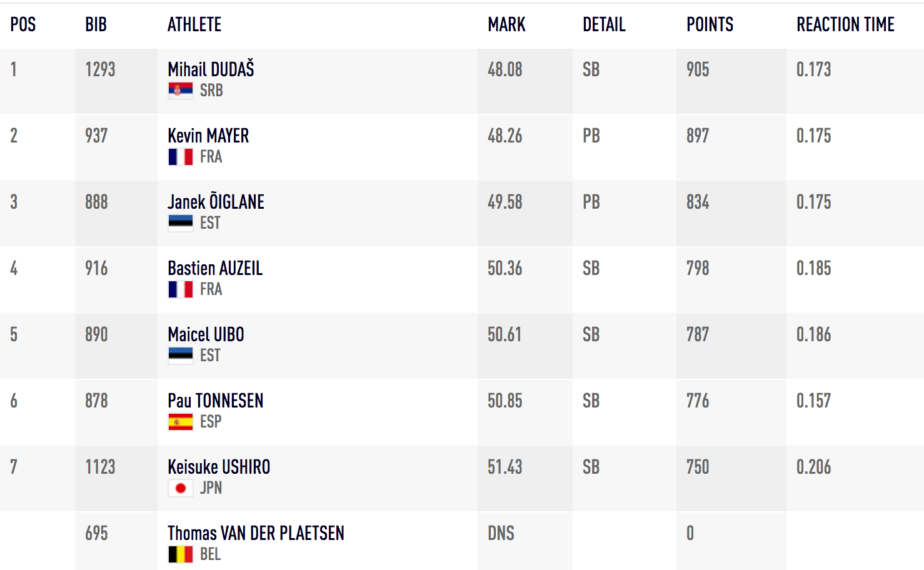Open Maicel UIBO athlete page
Screen dimensions: 924x570
click(x=206, y=334)
